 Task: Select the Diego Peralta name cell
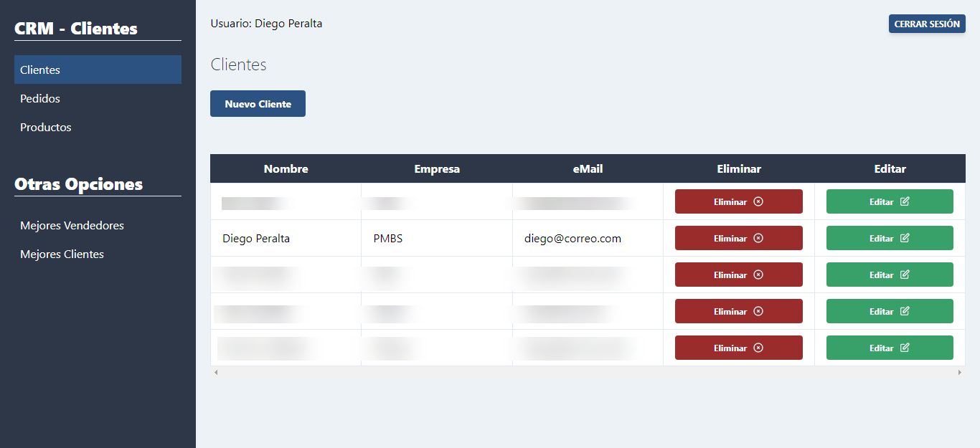tap(286, 238)
